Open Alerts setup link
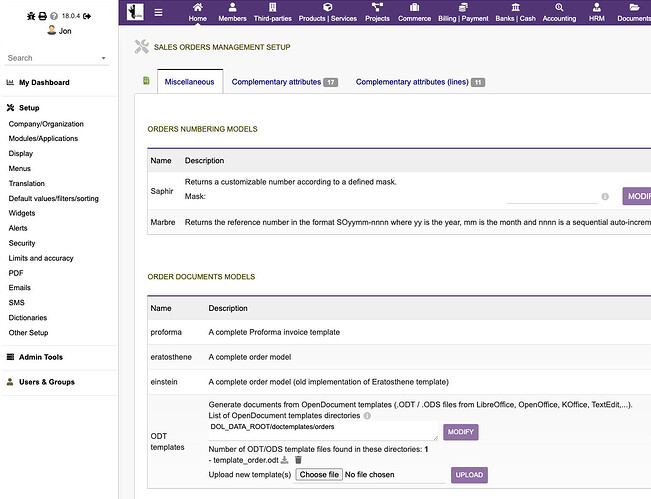The width and height of the screenshot is (651, 499). pyautogui.click(x=18, y=228)
